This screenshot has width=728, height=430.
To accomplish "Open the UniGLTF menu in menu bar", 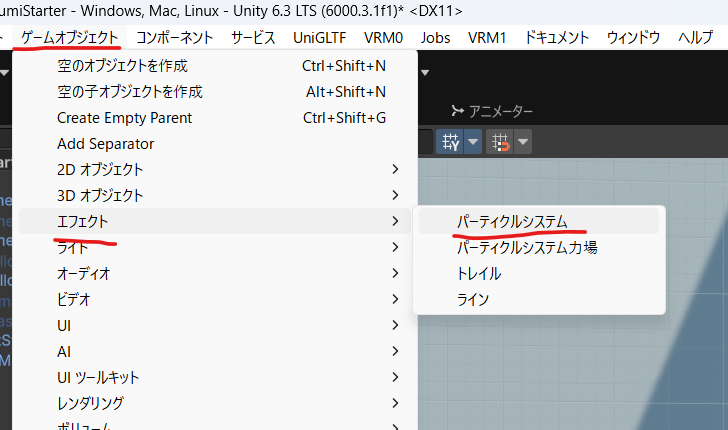I will point(316,38).
